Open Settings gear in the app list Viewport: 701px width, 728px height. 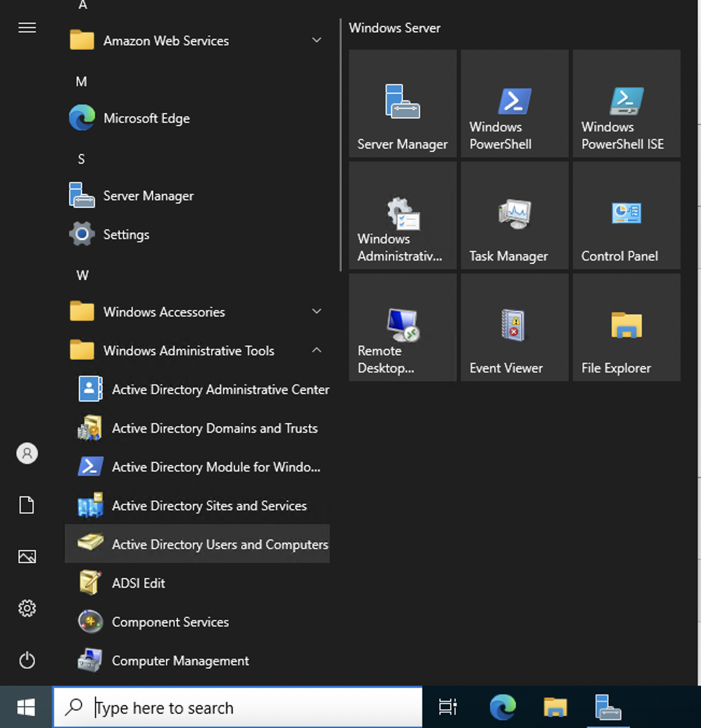[x=197, y=234]
